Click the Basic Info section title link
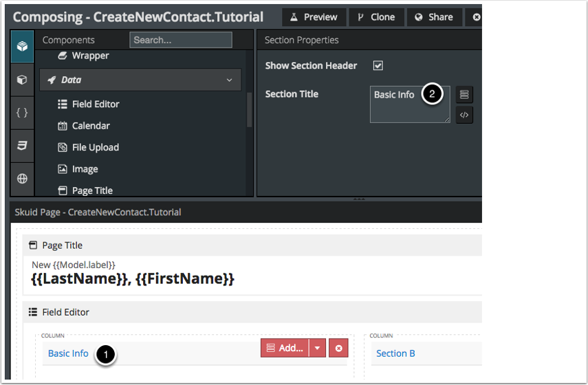588x385 pixels. [68, 353]
